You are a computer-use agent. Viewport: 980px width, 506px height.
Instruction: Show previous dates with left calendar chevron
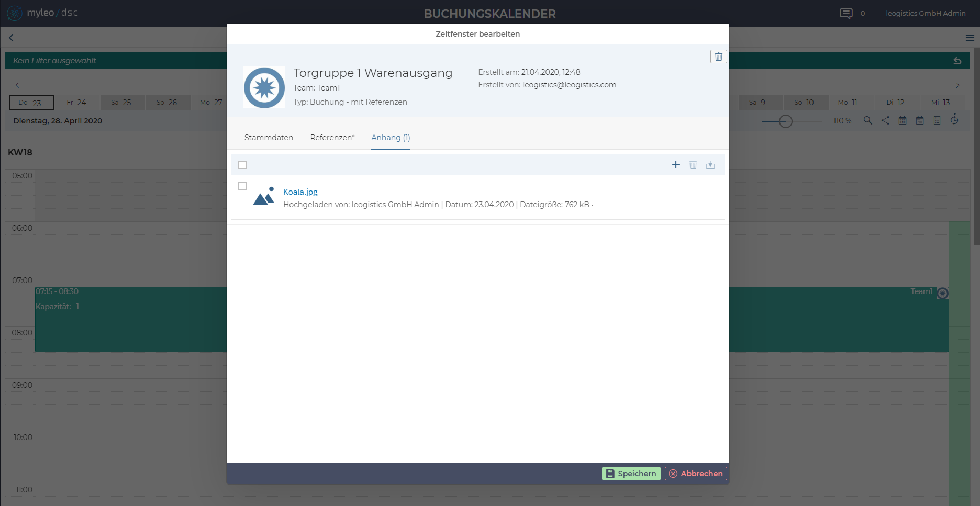pos(17,85)
